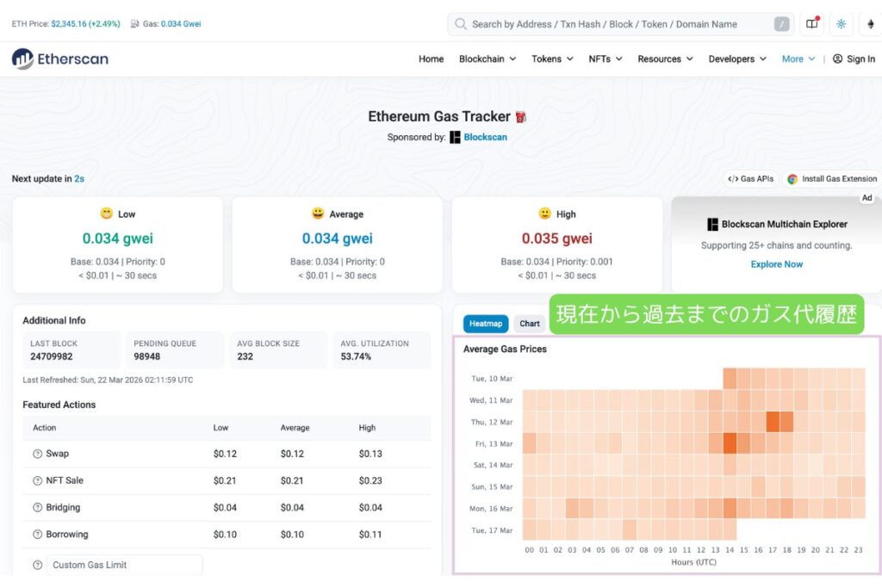Select the Heatmap tab

486,324
